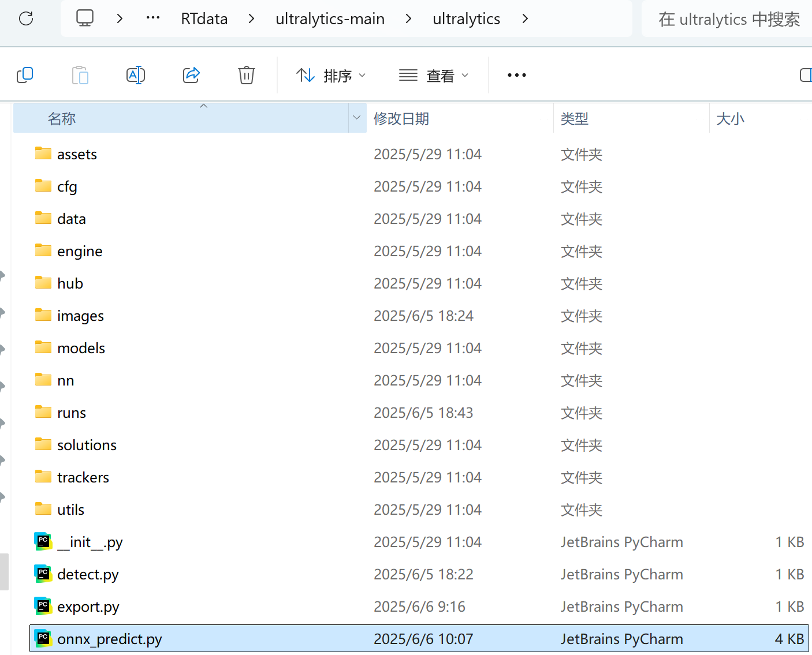Select the Rename icon
Image resolution: width=812 pixels, height=655 pixels.
135,74
